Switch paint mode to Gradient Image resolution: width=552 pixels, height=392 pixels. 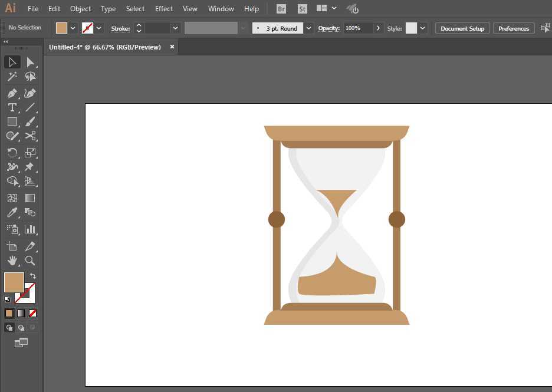pyautogui.click(x=21, y=313)
